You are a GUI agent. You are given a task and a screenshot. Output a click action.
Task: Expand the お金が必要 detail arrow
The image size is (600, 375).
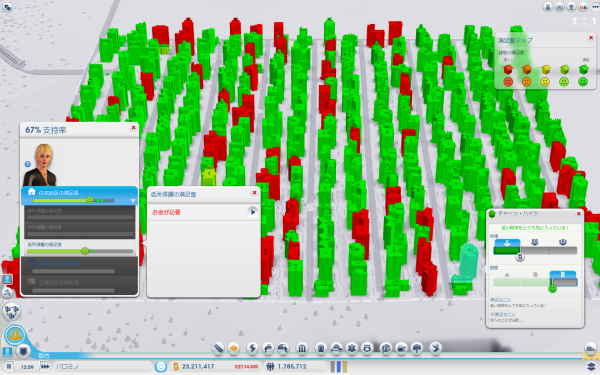[252, 212]
